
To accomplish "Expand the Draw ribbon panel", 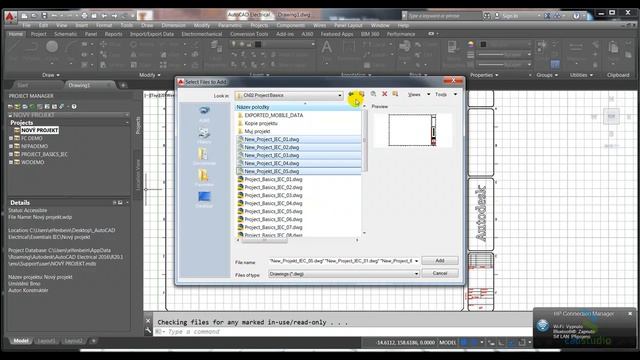I will 51,75.
